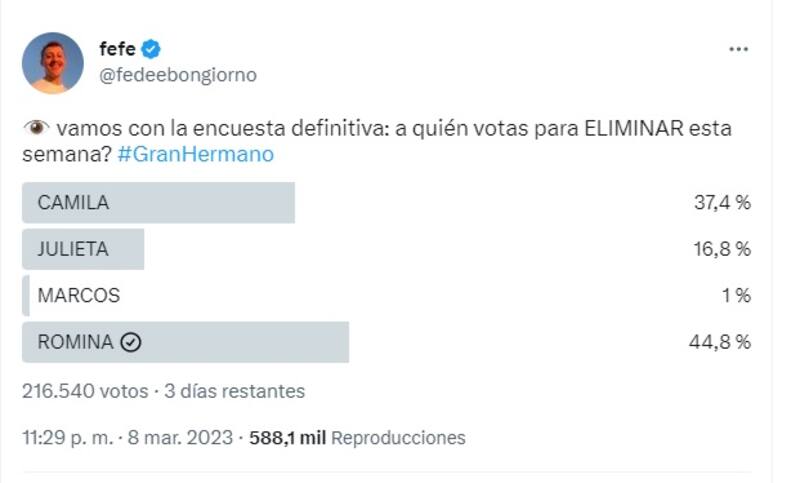Click the blue verified badge next to fefe

point(151,49)
